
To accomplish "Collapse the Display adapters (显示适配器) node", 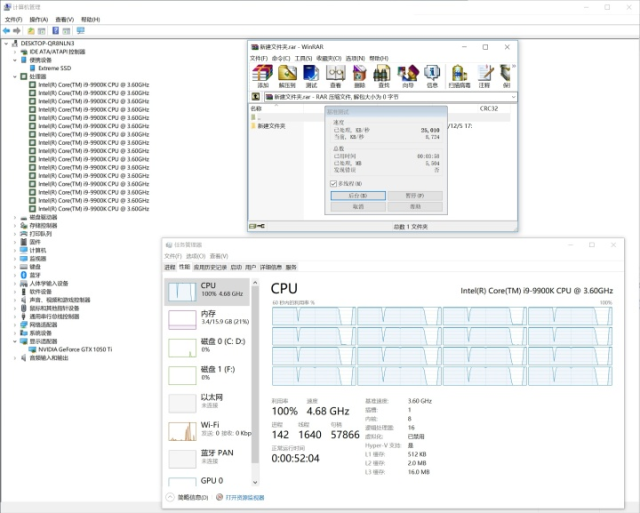I will pyautogui.click(x=14, y=341).
